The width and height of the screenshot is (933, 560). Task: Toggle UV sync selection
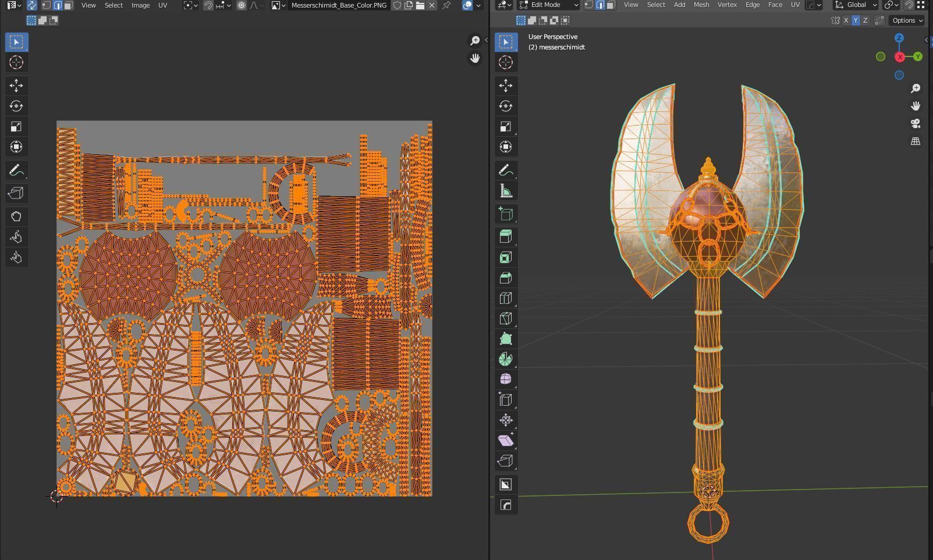point(32,5)
